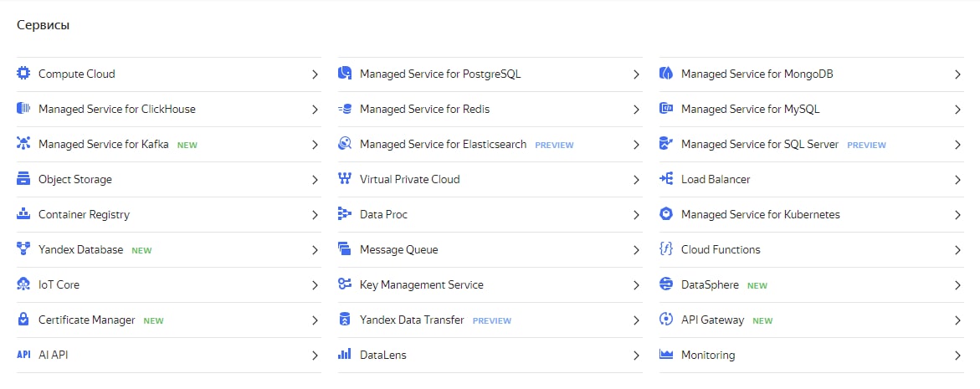
Task: Open Managed Service for MySQL
Action: (811, 110)
